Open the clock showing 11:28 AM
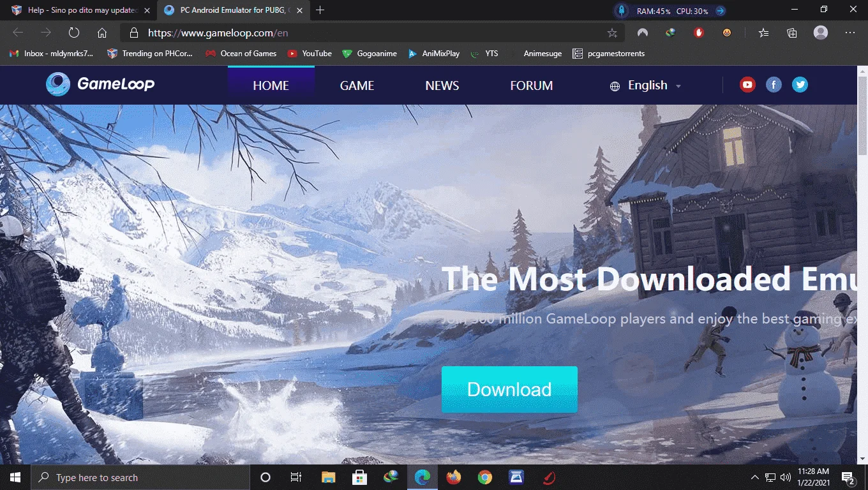 click(814, 477)
